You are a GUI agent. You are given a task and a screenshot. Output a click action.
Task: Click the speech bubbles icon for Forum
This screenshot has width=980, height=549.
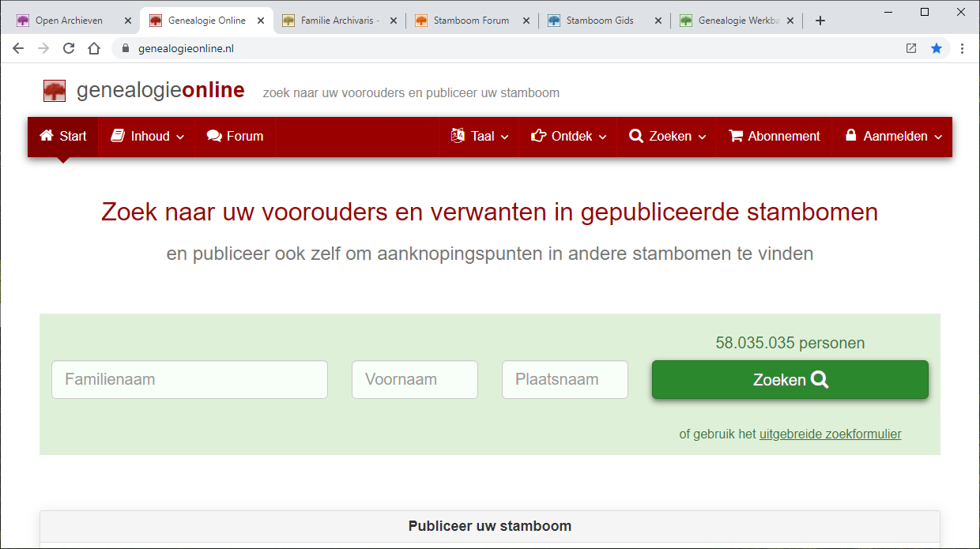[214, 136]
